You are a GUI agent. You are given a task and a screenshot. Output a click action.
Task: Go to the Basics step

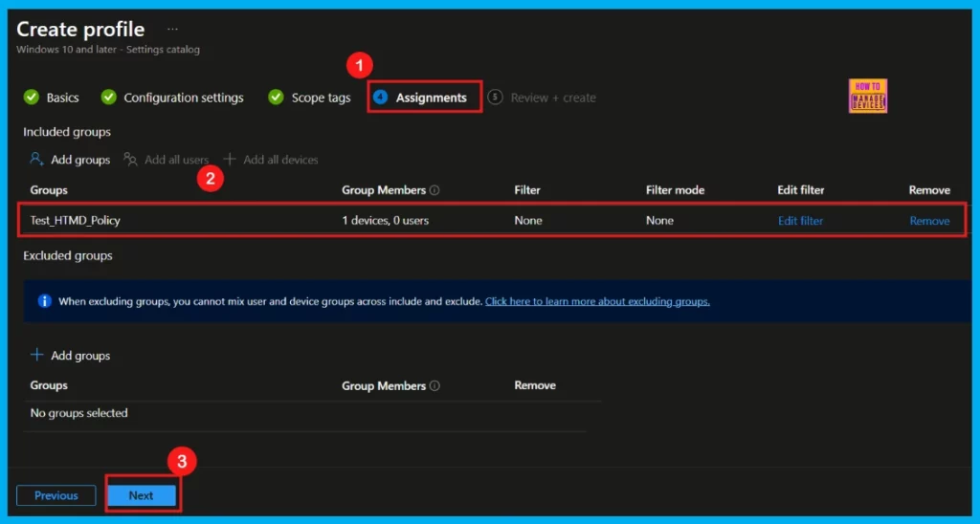pos(62,98)
